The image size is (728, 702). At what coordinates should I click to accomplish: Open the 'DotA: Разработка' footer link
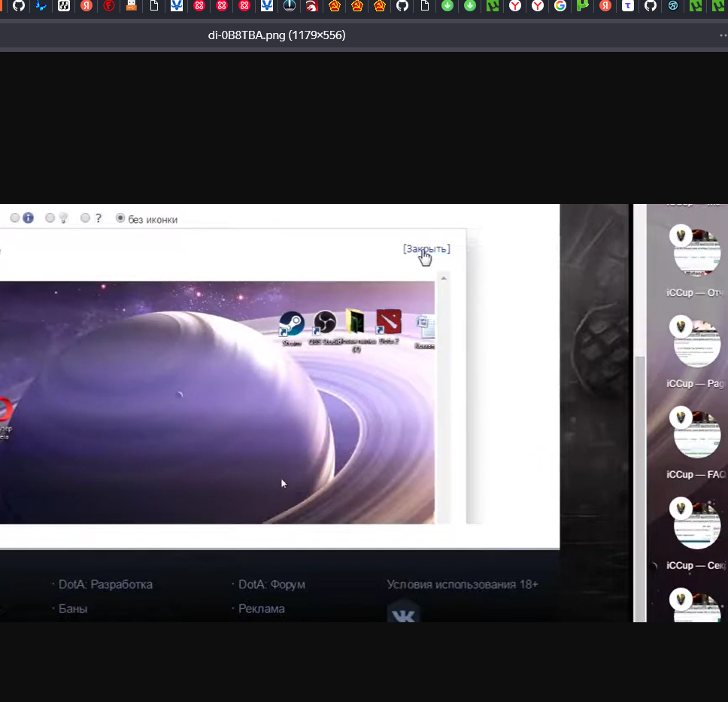pos(105,585)
